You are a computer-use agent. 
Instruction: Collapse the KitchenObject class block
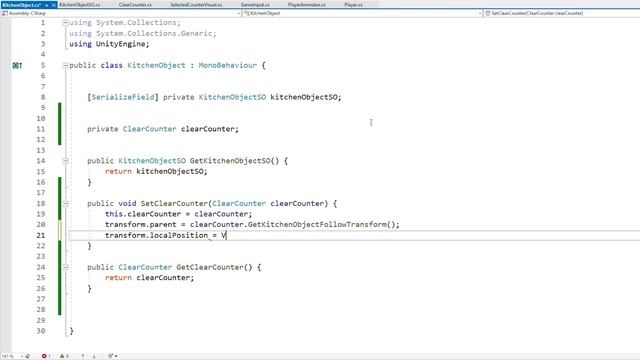click(x=65, y=65)
